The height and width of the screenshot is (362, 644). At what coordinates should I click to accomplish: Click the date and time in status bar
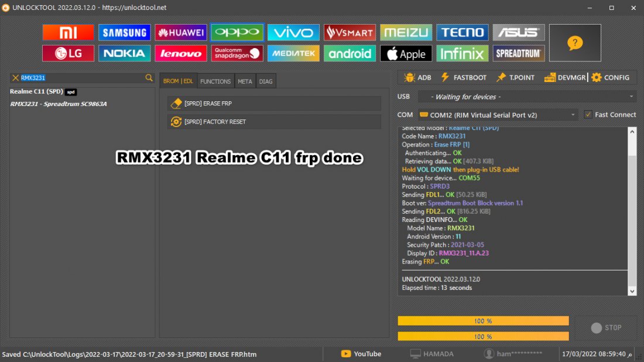coord(597,354)
